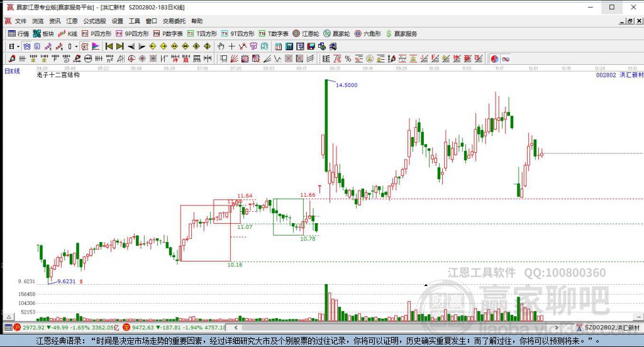Click the K线 toolbar button

pos(68,34)
